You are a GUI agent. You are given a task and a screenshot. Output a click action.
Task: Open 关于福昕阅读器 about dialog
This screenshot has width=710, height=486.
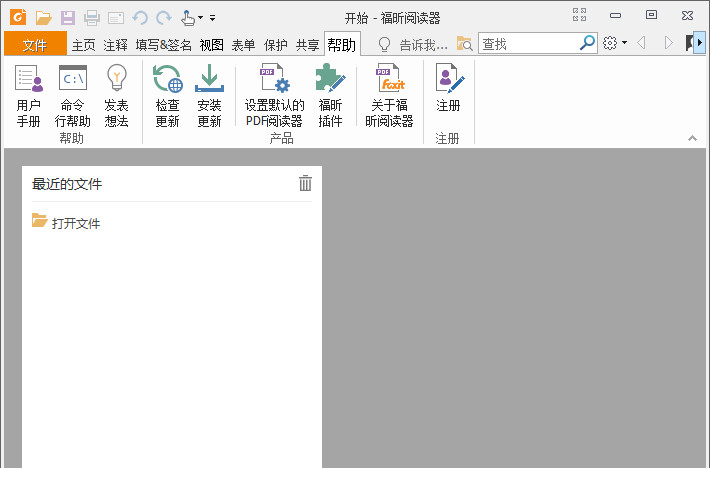[x=389, y=96]
